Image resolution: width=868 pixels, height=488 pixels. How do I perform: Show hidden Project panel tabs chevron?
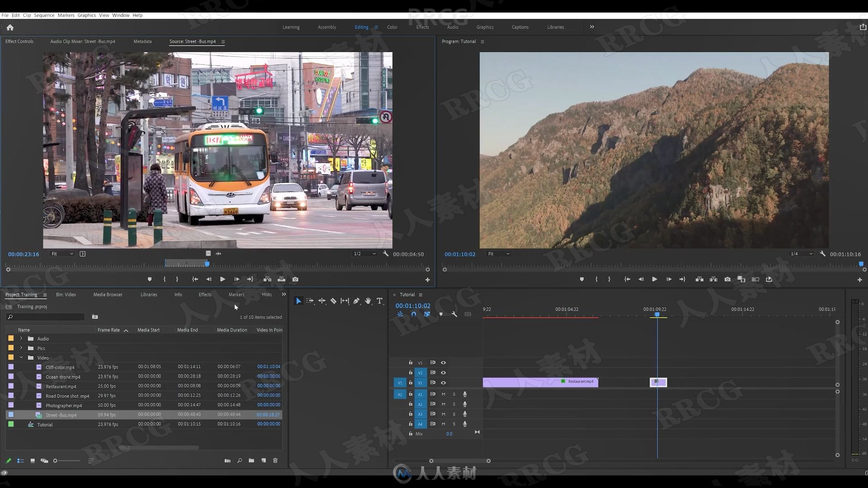tap(284, 294)
